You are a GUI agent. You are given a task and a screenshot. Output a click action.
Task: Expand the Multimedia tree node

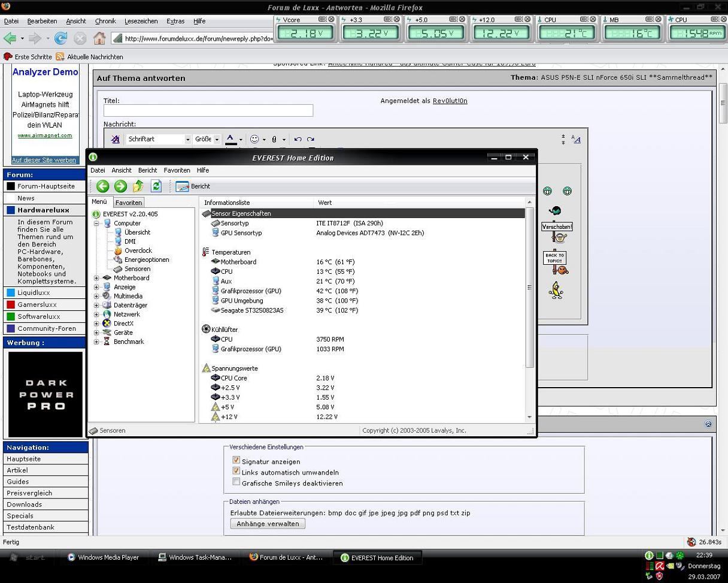click(96, 296)
